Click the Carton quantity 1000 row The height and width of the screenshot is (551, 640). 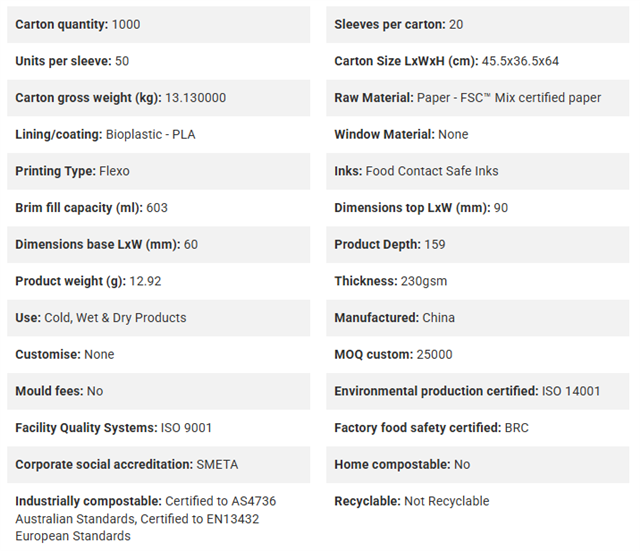coord(158,24)
